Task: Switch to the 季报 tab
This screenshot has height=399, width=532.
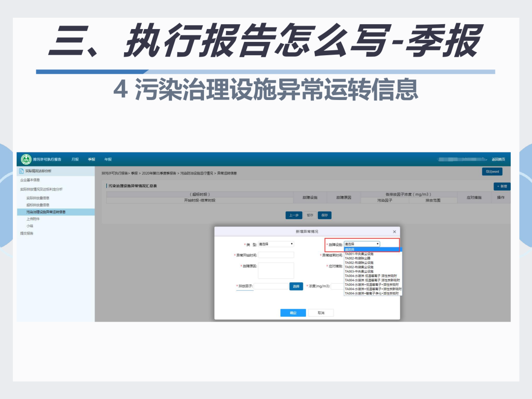Action: click(x=92, y=160)
